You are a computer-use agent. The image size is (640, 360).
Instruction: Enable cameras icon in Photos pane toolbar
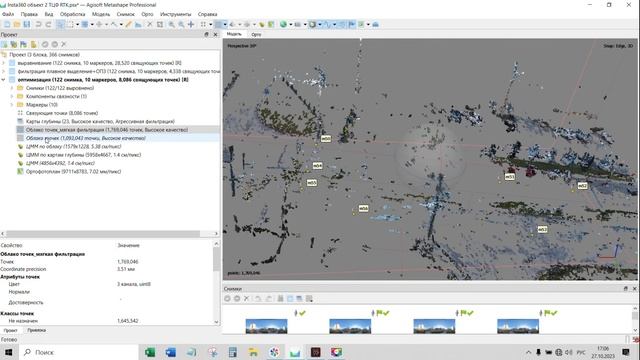pyautogui.click(x=227, y=299)
